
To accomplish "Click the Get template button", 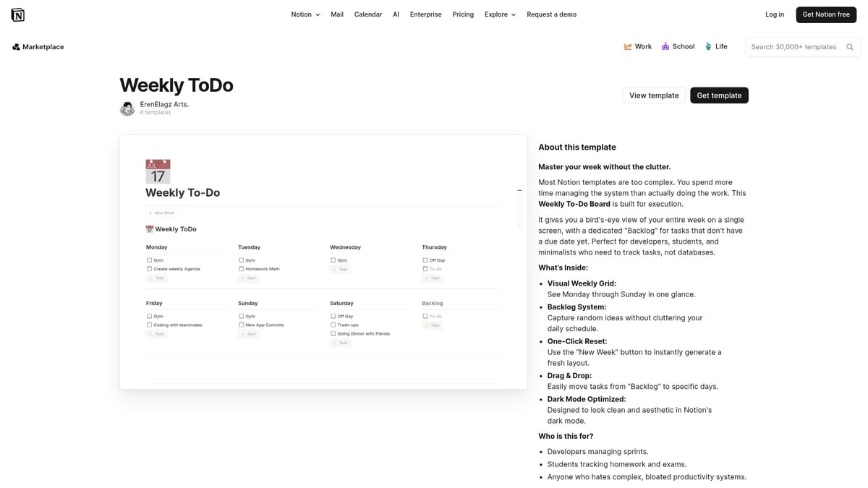I will [x=719, y=95].
